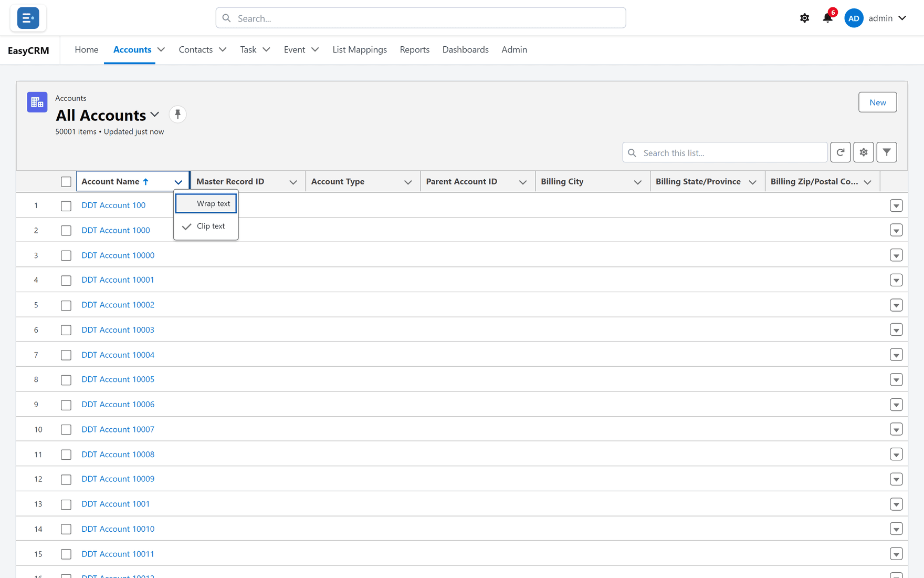Screen dimensions: 924x578
Task: Pin the All Accounts list view
Action: 177,114
